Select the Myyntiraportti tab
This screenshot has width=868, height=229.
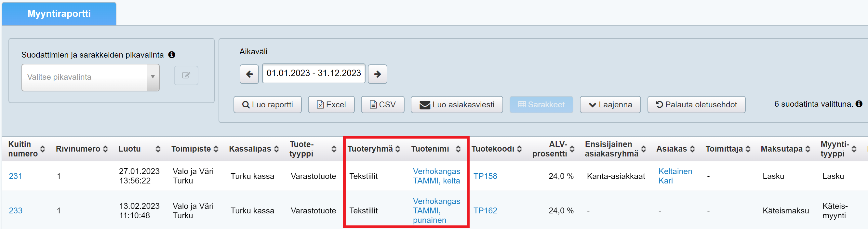pos(59,14)
